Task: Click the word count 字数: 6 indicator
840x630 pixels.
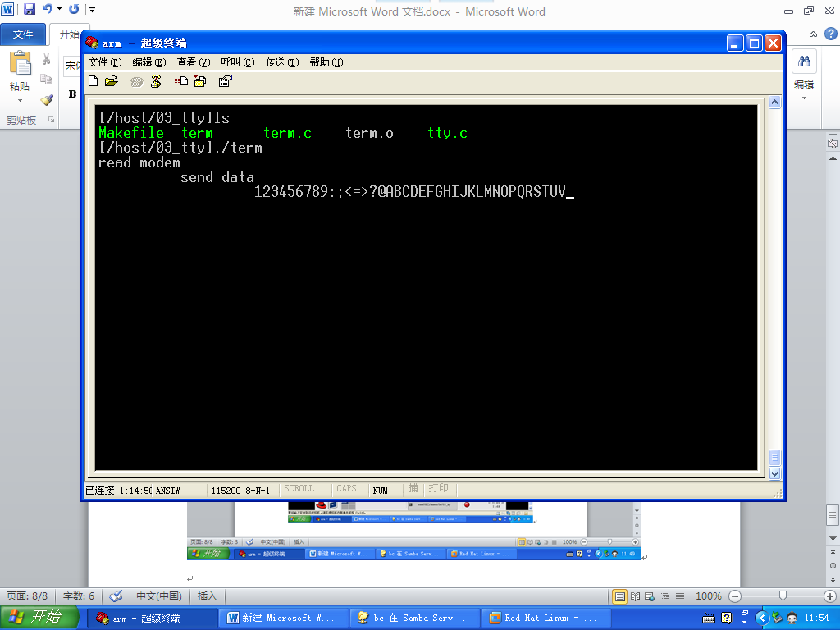Action: point(79,596)
